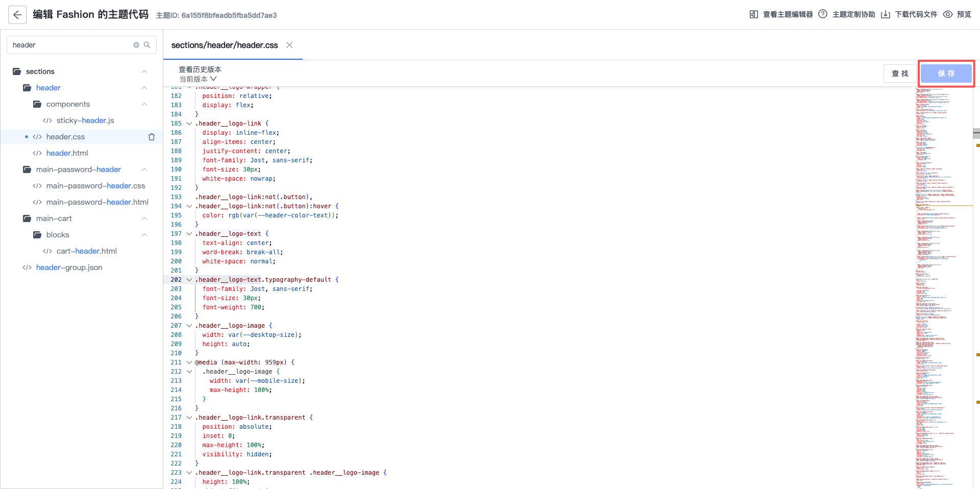Click the components folder icon

tap(37, 104)
